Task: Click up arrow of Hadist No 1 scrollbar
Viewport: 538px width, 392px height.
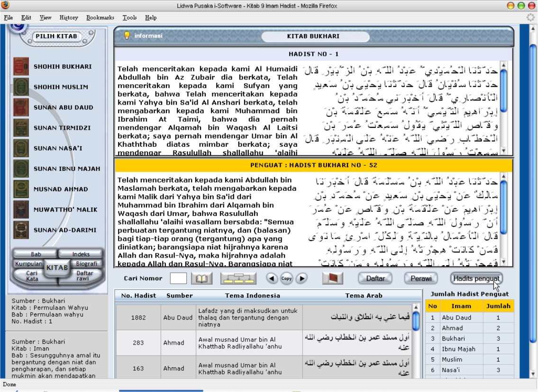Action: 504,65
